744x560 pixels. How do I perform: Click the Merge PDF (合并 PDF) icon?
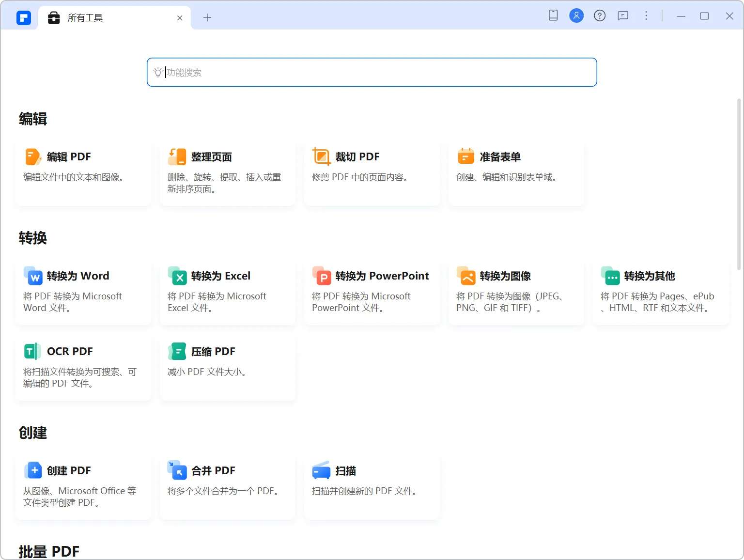point(177,470)
